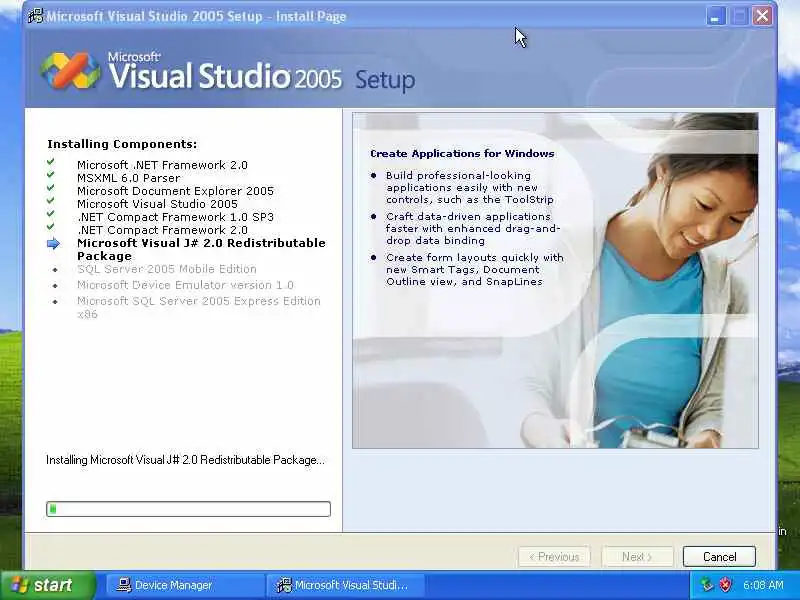Click the pending SQL Server 2005 Mobile Edition item
Viewport: 800px width, 600px height.
coord(167,269)
